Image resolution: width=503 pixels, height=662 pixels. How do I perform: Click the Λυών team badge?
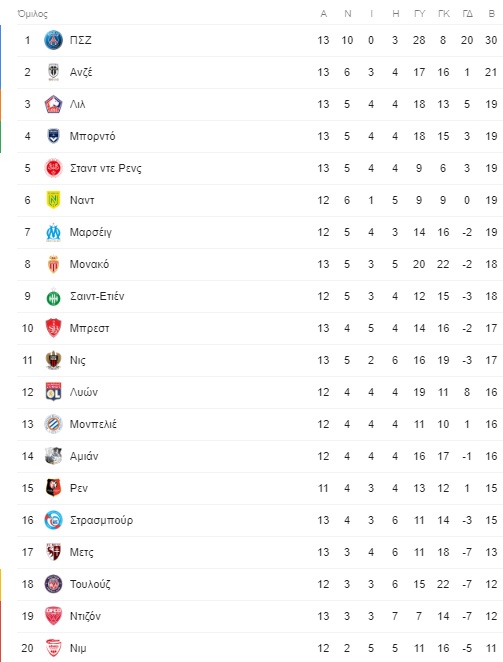pos(53,392)
